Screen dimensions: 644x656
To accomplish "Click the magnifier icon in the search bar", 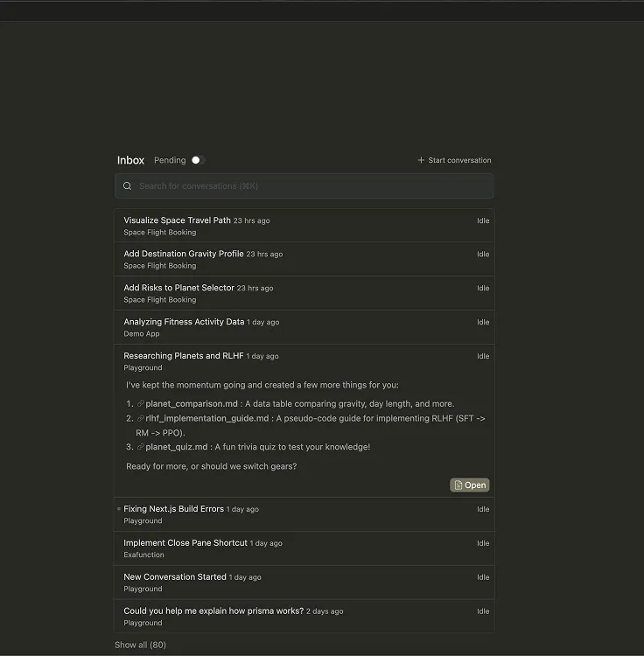I will coord(128,186).
